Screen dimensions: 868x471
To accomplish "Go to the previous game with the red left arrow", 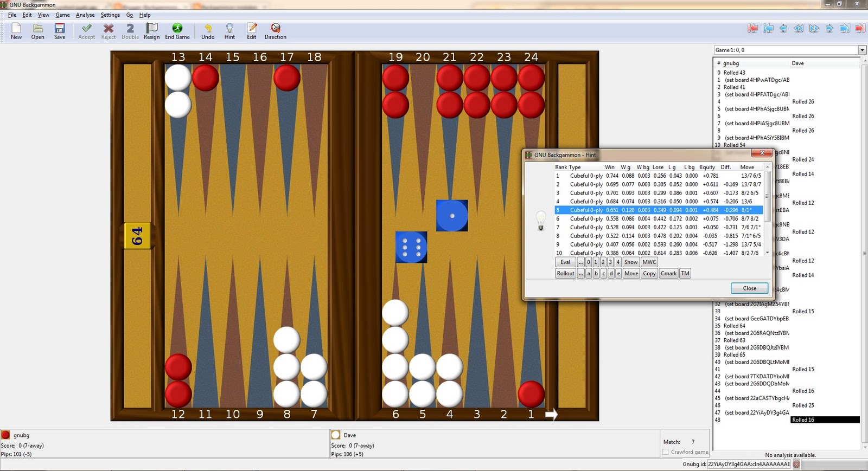I will tap(752, 28).
